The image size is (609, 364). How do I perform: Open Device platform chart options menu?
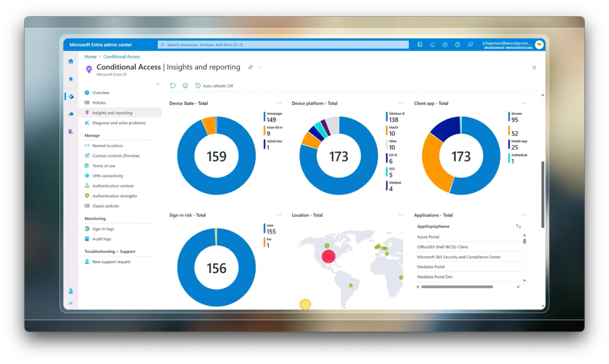[x=401, y=103]
